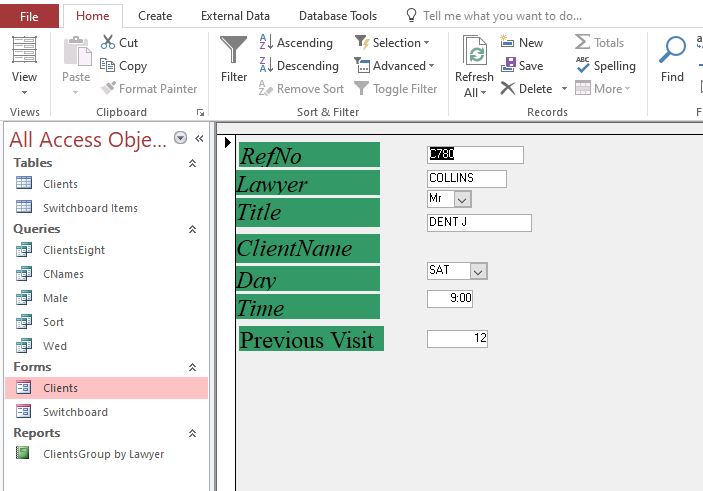Collapse the Queries group
Screen dimensions: 703x491
pos(193,229)
